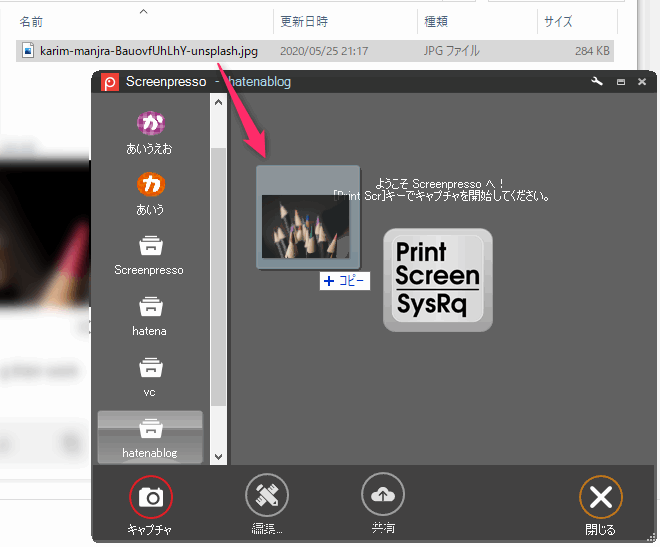Screen dimensions: 660x547
Task: Click the cloud upload share icon
Action: [x=383, y=495]
